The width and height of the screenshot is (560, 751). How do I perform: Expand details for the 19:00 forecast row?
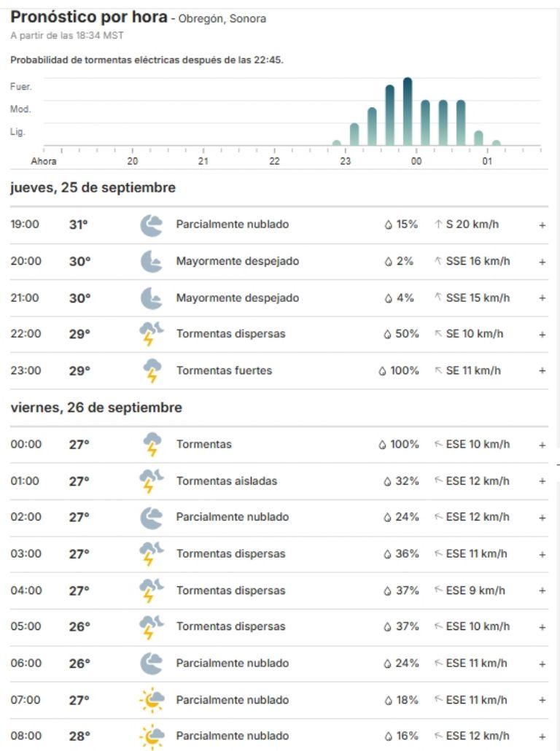click(541, 224)
